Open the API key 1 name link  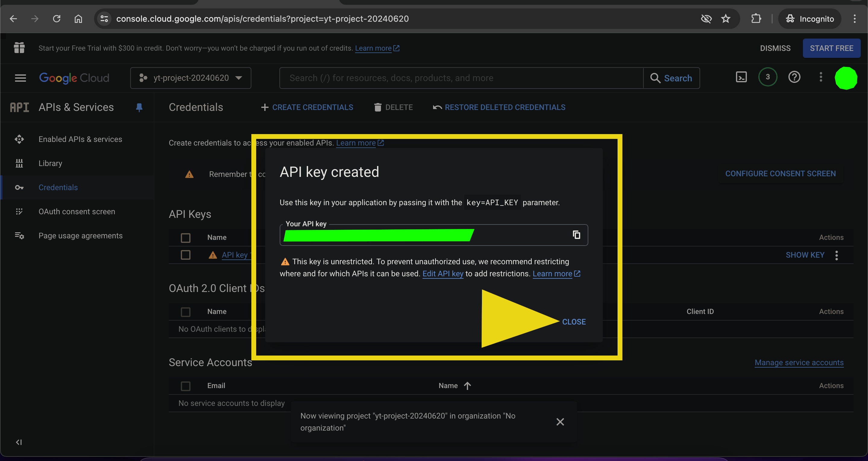237,255
